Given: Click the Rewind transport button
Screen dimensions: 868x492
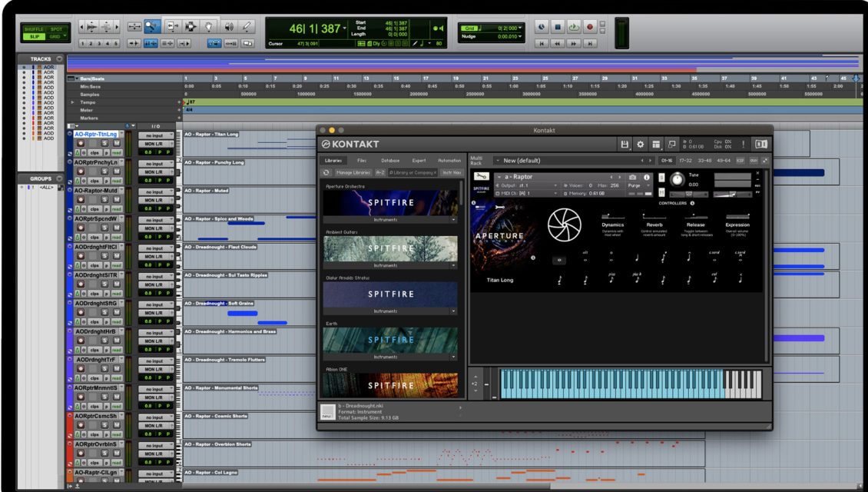Looking at the screenshot, I should 558,43.
